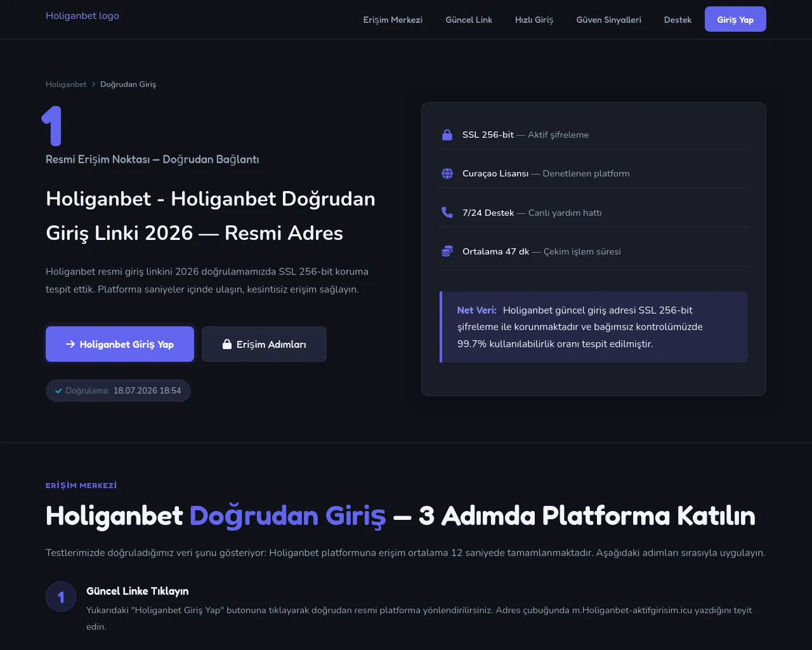Image resolution: width=812 pixels, height=650 pixels.
Task: Click the Doğrudan Giriş breadcrumb text
Action: (x=128, y=84)
